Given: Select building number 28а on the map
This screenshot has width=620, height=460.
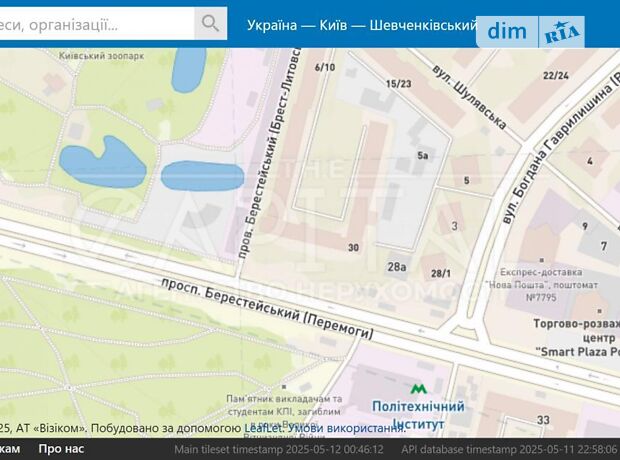Looking at the screenshot, I should tap(397, 267).
